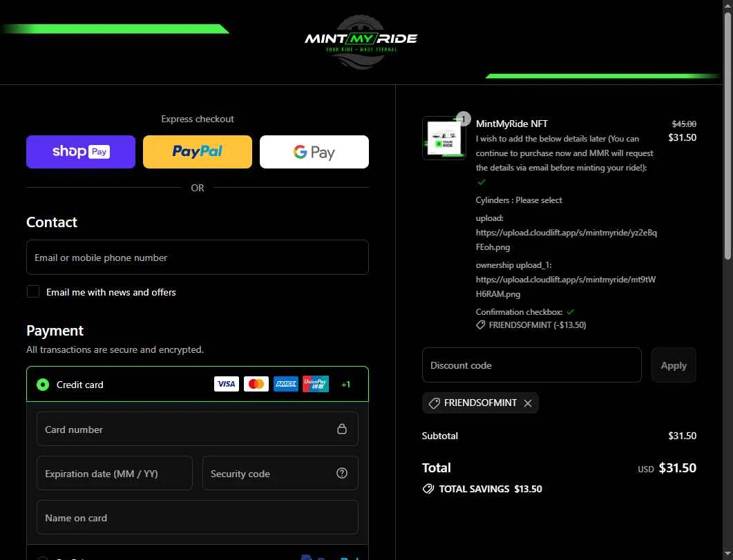Click the Cylinders : Please select text
733x560 pixels.
tap(518, 200)
